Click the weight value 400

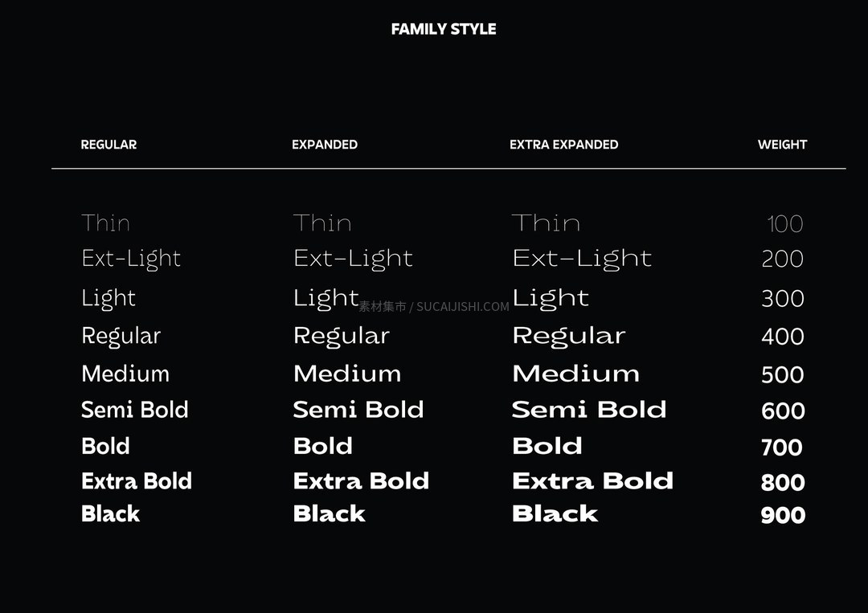[x=782, y=337]
